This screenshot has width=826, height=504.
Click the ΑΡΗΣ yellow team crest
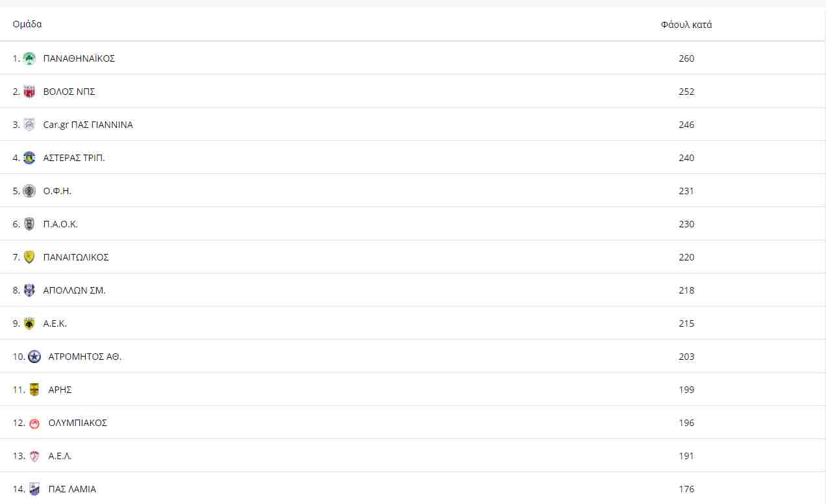tap(34, 390)
